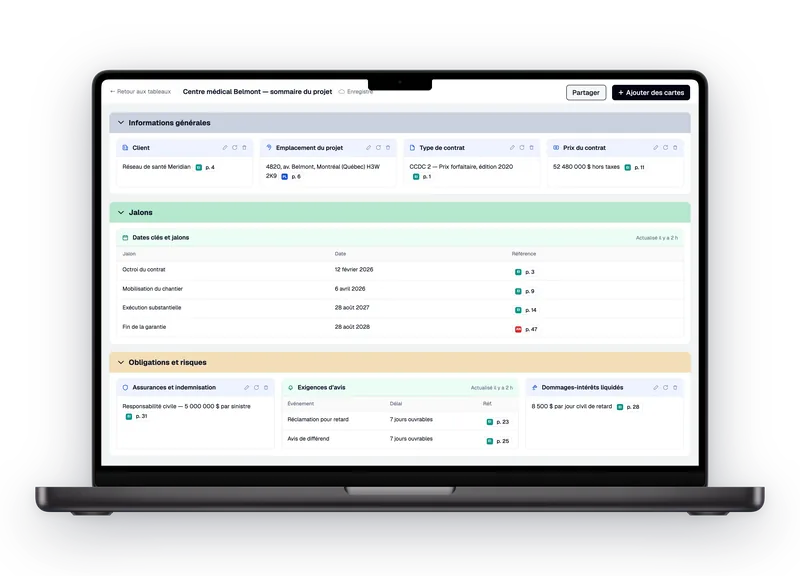Click the Date column header in Jalons table
Viewport: 800px width, 576px height.
(340, 254)
